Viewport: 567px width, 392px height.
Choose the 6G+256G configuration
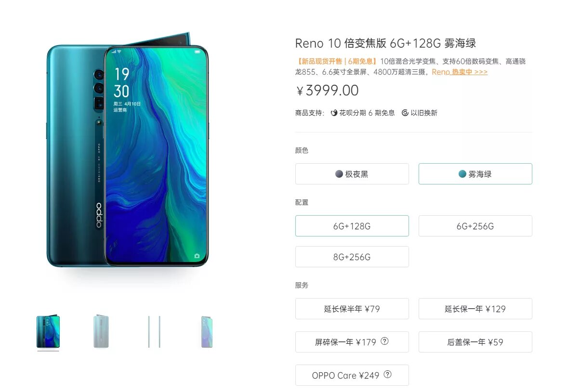pyautogui.click(x=475, y=226)
